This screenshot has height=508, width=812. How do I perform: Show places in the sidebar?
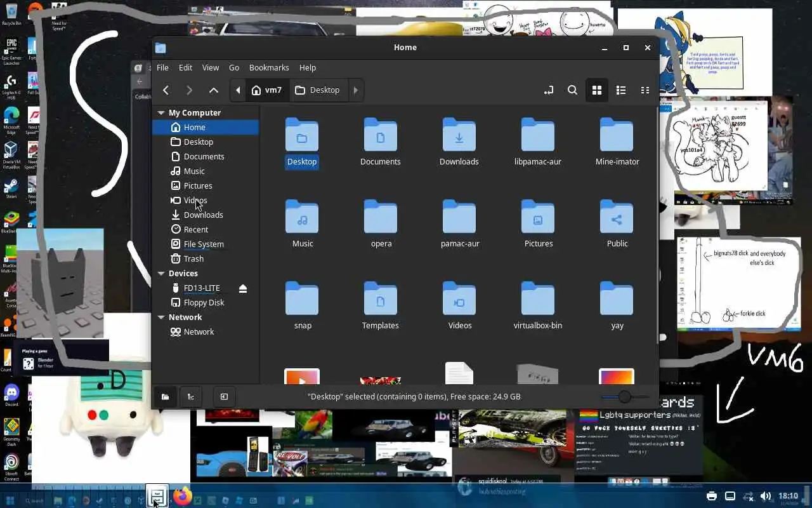165,396
